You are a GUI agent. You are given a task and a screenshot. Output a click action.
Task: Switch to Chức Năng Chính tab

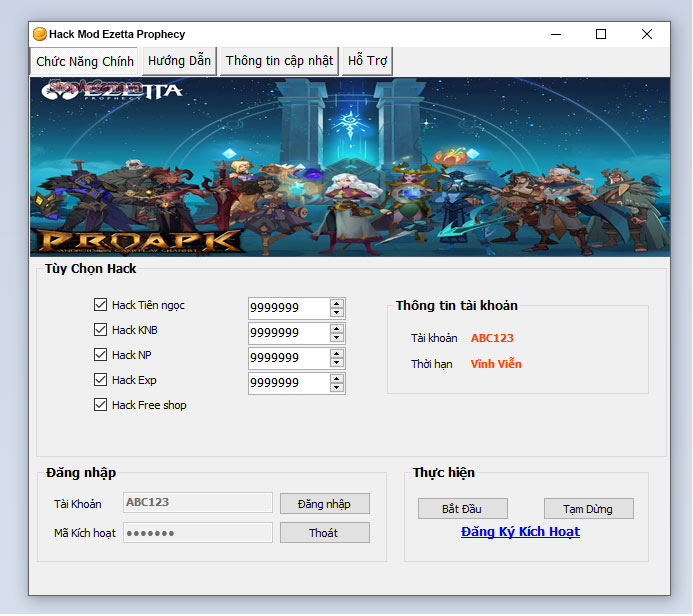(84, 61)
